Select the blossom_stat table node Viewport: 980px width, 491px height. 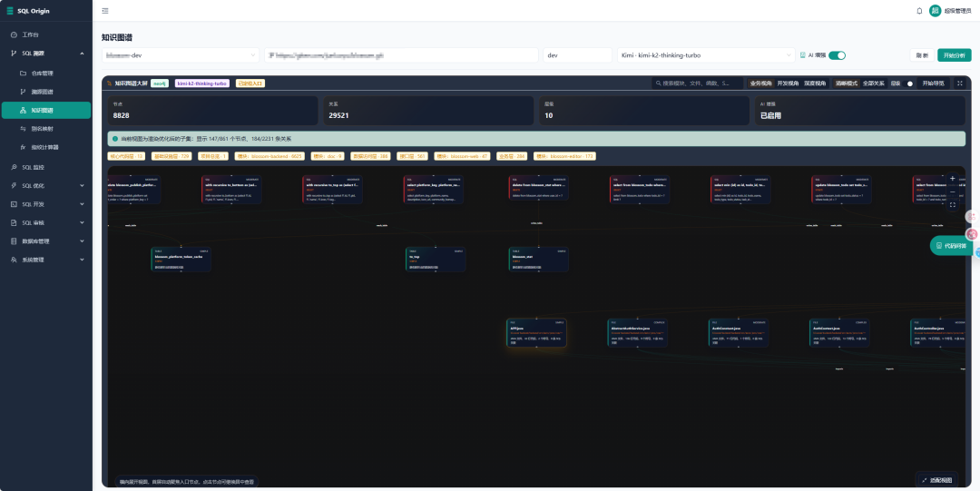539,260
